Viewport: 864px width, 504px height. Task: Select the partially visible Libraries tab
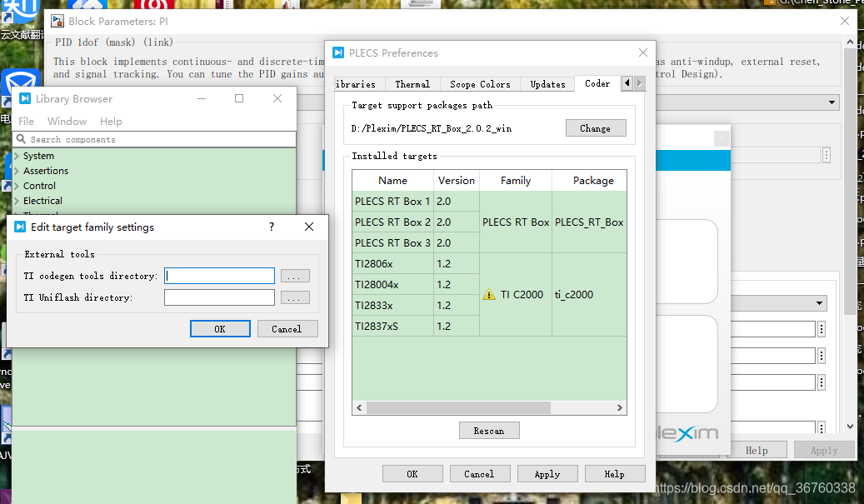[x=359, y=84]
